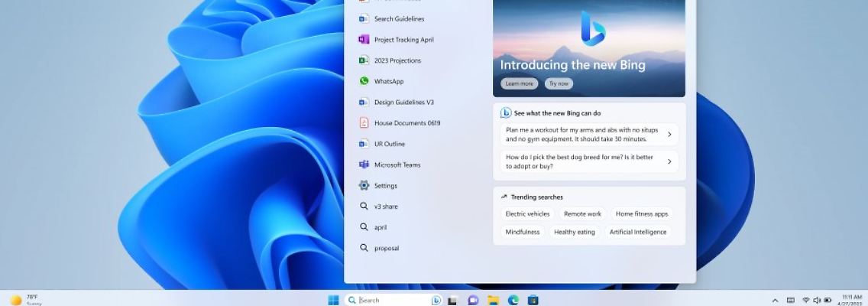Click the volume speaker tray icon
This screenshot has width=868, height=306.
817,300
